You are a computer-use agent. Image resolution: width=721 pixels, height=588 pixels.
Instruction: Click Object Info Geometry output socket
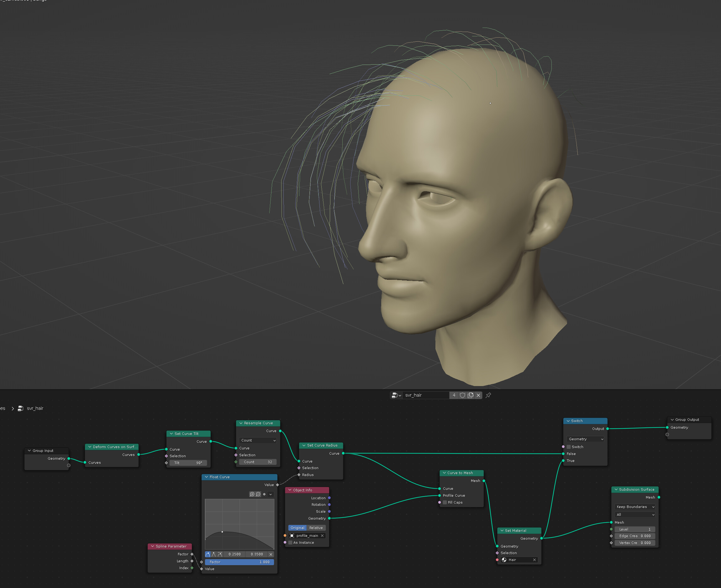329,519
